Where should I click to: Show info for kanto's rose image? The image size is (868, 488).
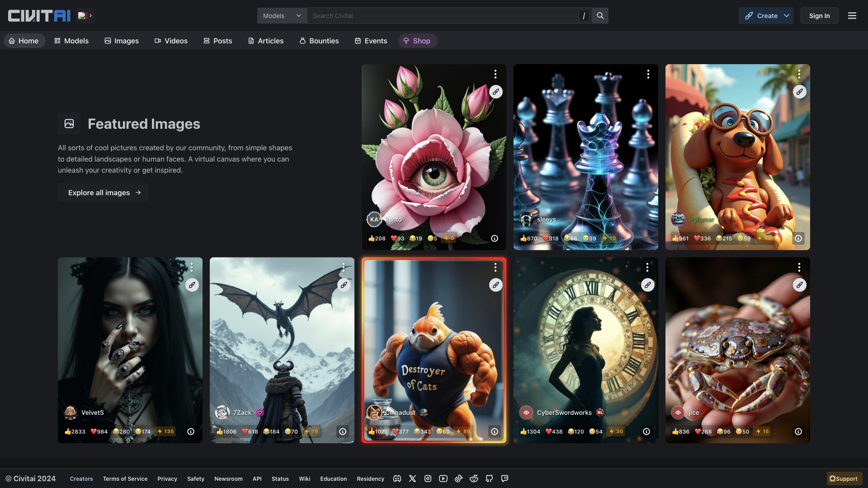tap(495, 238)
